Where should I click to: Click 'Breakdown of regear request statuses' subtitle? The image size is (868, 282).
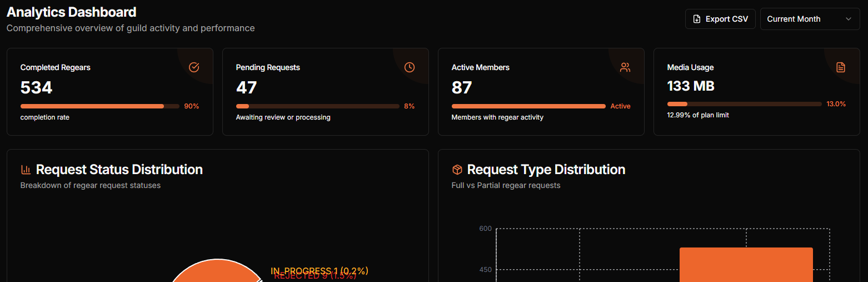[x=91, y=185]
